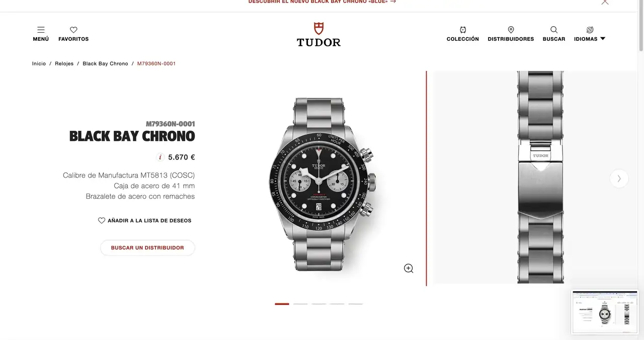
Task: Select the second gallery slide indicator
Action: coord(300,304)
